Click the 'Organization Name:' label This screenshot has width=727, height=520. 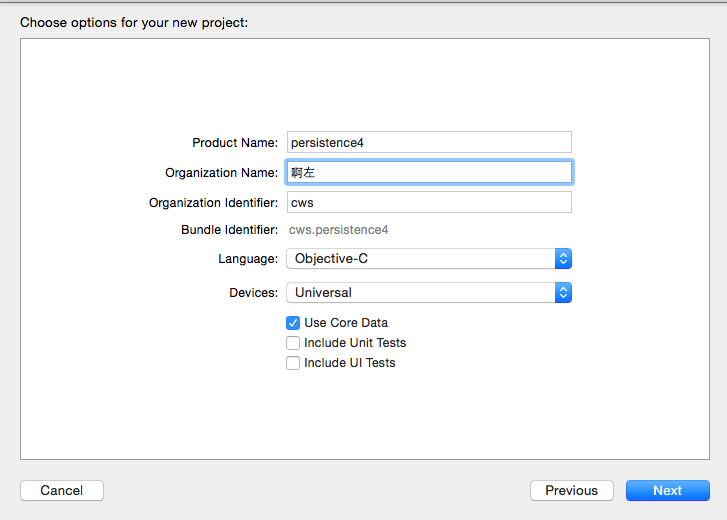click(221, 173)
